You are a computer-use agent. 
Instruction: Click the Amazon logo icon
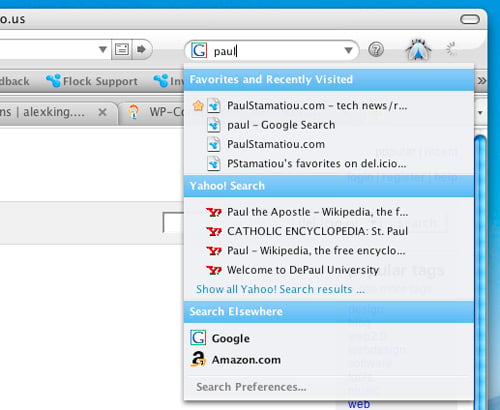pos(198,360)
